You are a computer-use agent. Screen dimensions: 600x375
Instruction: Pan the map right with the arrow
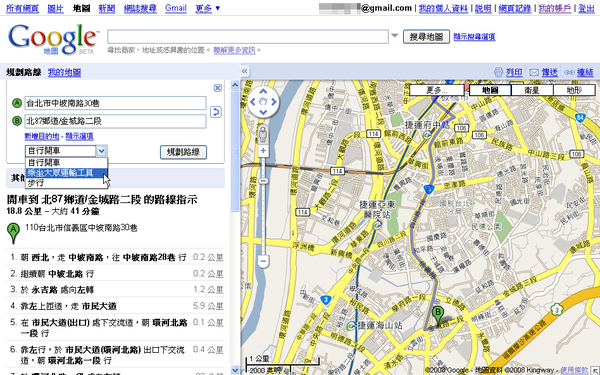point(274,102)
